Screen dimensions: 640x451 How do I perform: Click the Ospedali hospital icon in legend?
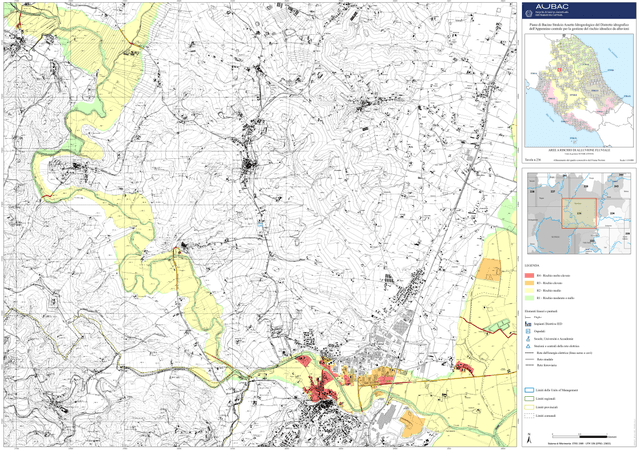(528, 331)
